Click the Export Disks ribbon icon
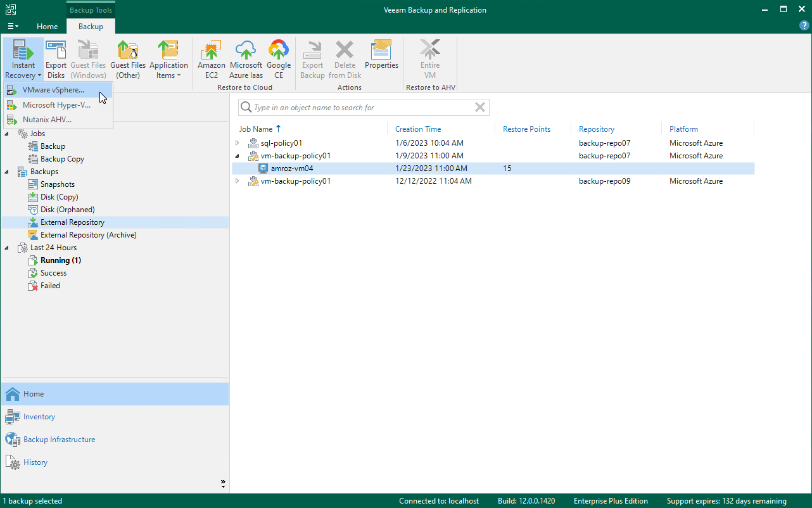 coord(56,60)
